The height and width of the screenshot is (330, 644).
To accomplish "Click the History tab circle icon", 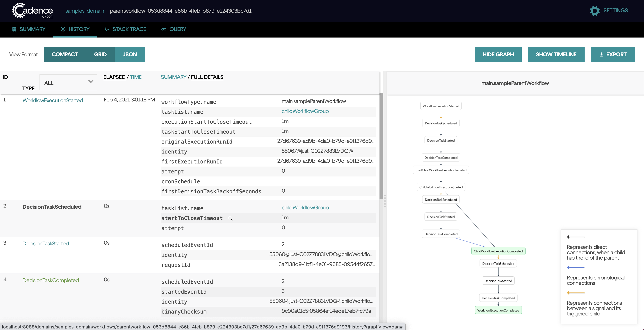I will (x=63, y=29).
